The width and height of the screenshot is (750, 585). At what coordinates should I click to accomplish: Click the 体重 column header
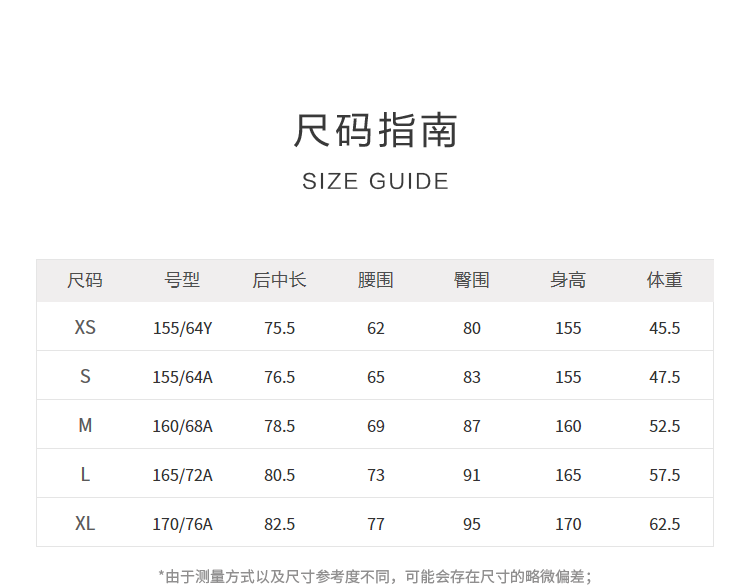(x=665, y=281)
